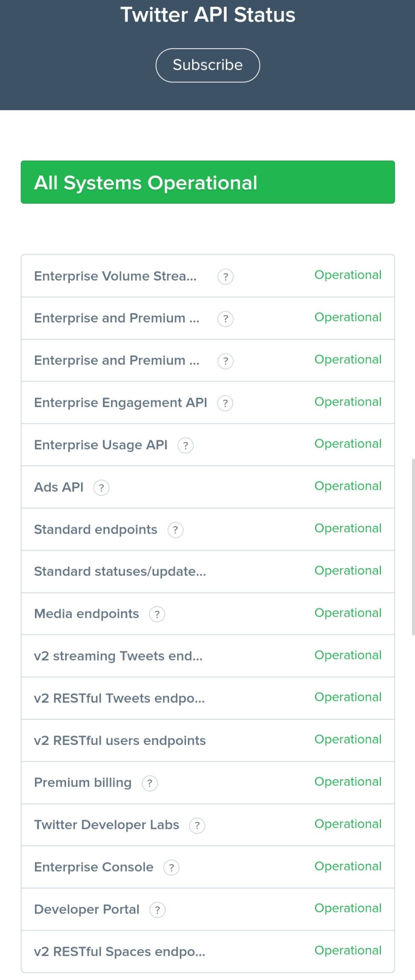Select v2 RESTful Spaces endpoints label
The image size is (415, 980).
point(120,952)
